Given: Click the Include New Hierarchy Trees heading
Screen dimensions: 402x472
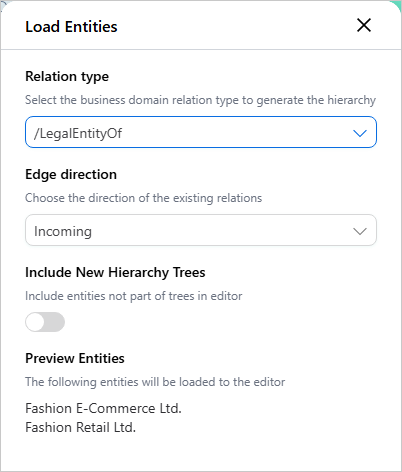Looking at the screenshot, I should pyautogui.click(x=115, y=272).
